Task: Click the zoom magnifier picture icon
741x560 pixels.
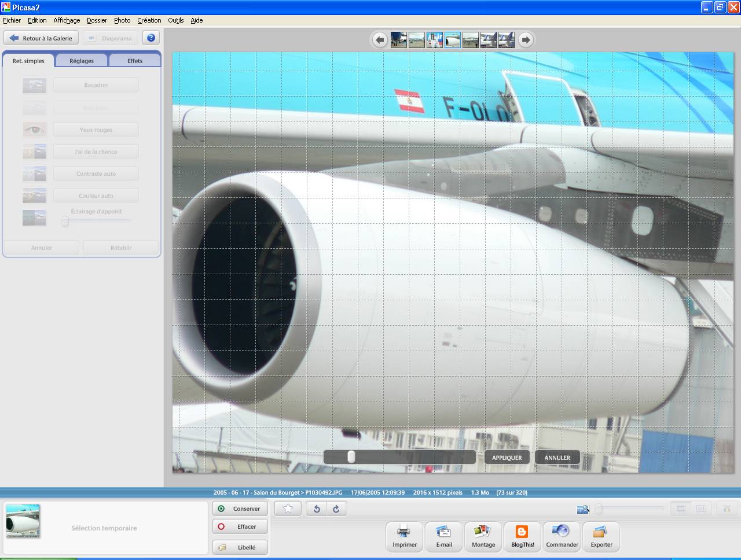Action: pos(583,509)
